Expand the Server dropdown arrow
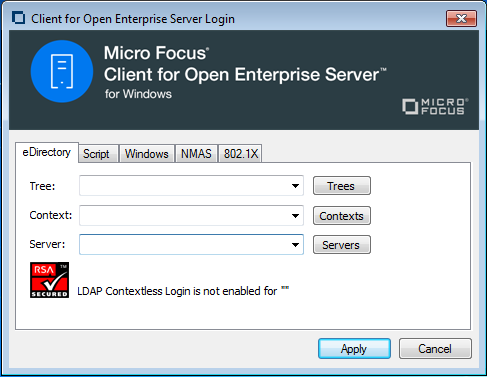 (295, 245)
